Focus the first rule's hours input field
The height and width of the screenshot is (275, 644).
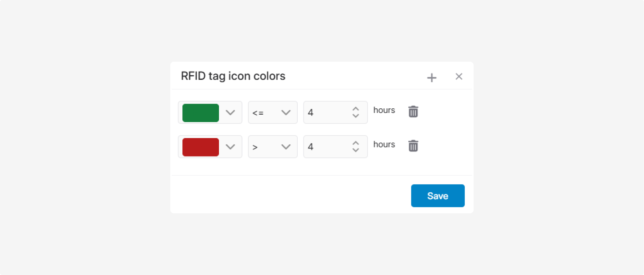tap(335, 112)
